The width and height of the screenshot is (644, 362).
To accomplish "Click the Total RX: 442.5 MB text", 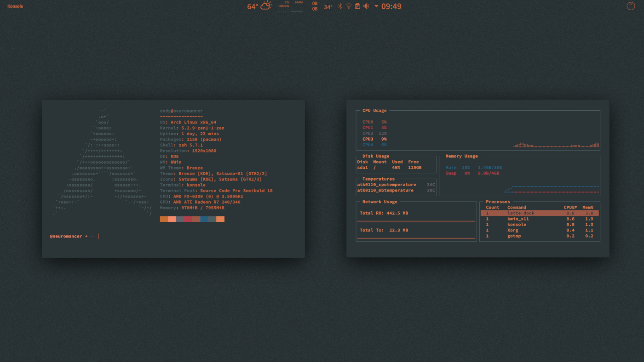I will [x=384, y=213].
